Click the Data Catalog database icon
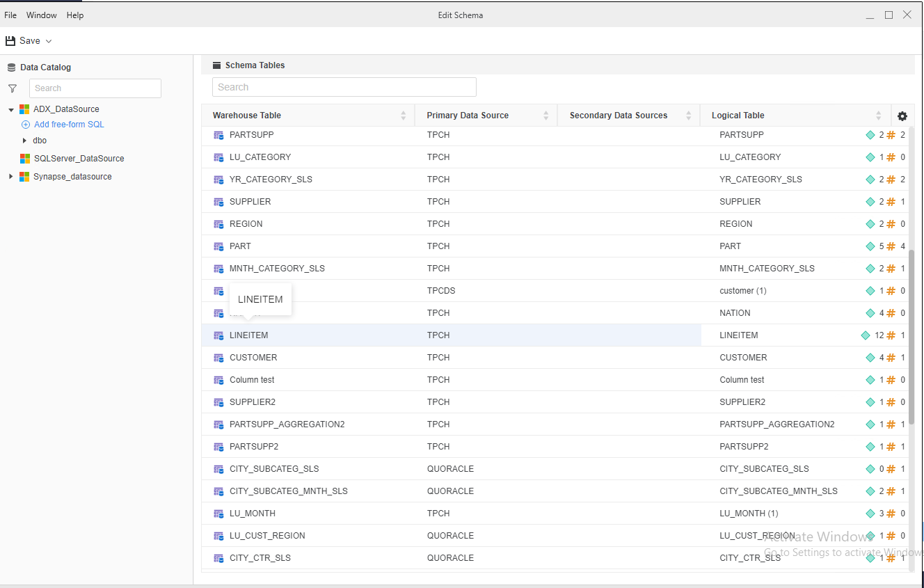The width and height of the screenshot is (924, 588). click(11, 67)
